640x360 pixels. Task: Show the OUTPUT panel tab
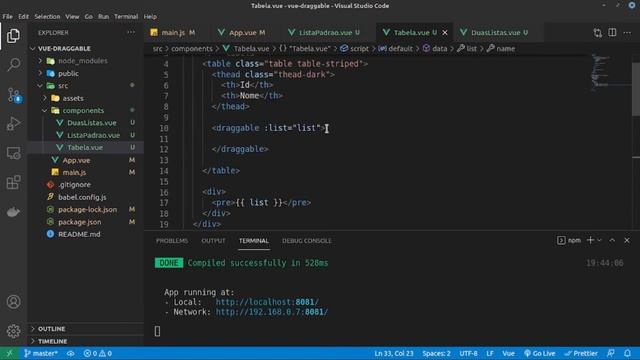[x=213, y=241]
